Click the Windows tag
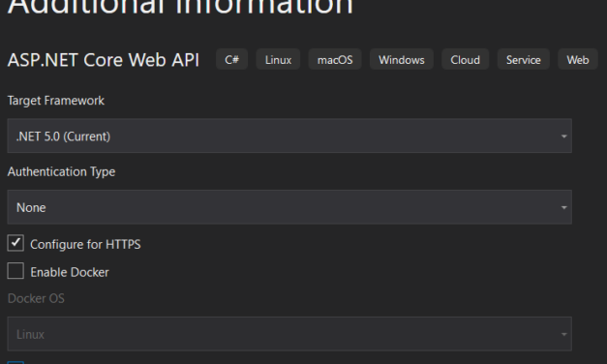Viewport: 607px width, 364px height. [x=402, y=60]
